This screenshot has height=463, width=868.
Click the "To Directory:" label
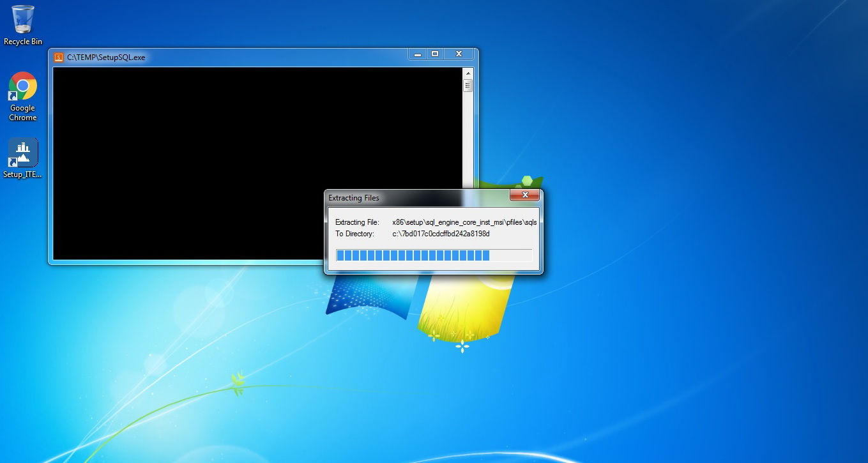click(354, 234)
